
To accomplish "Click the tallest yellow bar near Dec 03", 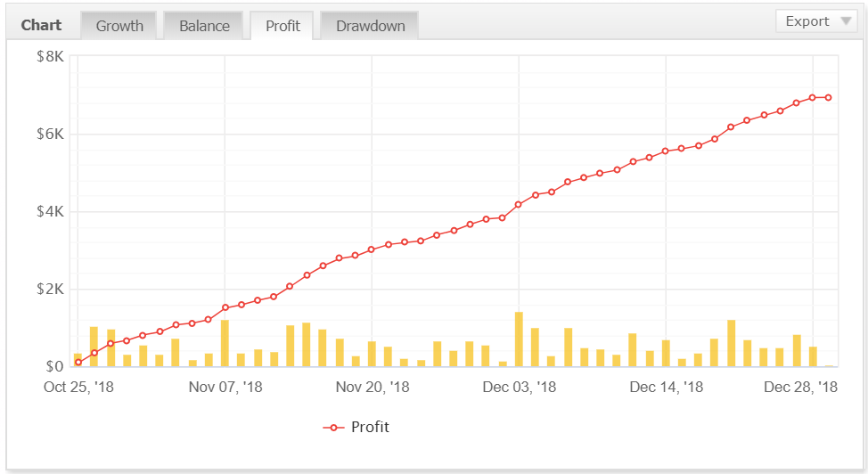I will click(x=519, y=339).
